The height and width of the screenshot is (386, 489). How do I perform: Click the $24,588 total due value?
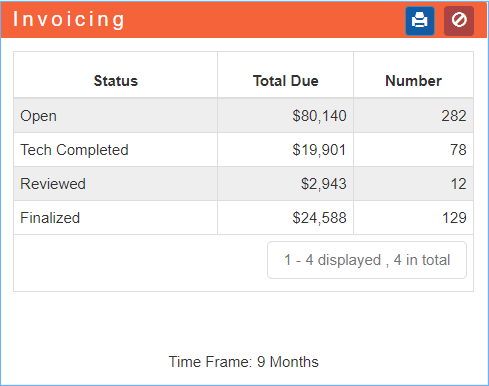(319, 218)
